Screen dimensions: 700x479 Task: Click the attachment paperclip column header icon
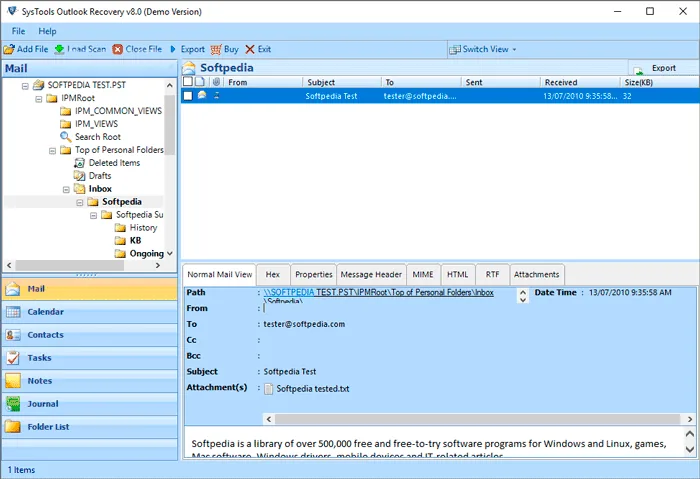point(217,82)
